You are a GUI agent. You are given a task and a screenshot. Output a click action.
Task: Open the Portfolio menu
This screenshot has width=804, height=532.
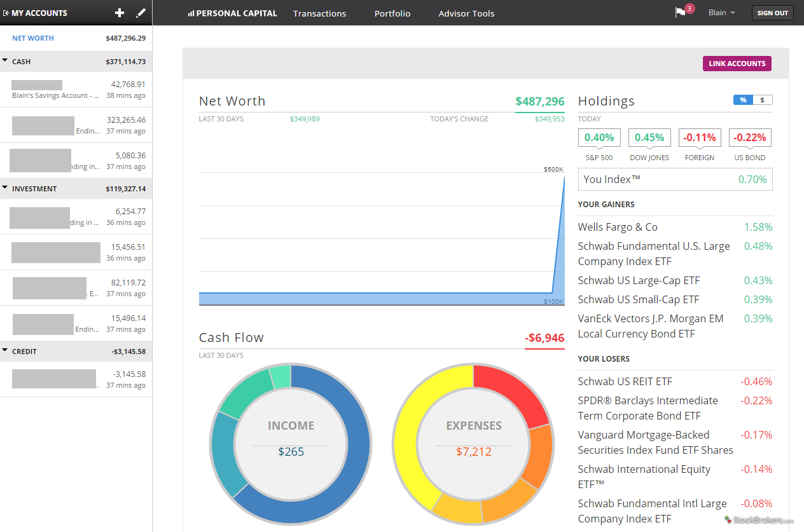tap(392, 13)
